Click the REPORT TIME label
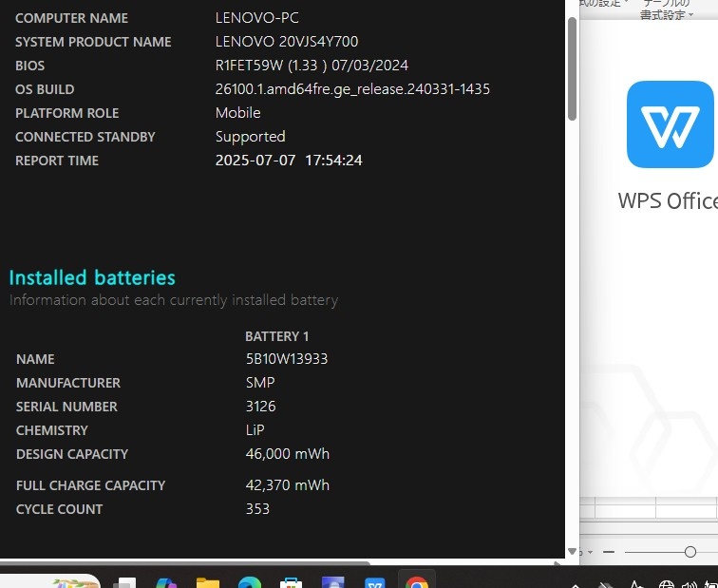 point(57,161)
